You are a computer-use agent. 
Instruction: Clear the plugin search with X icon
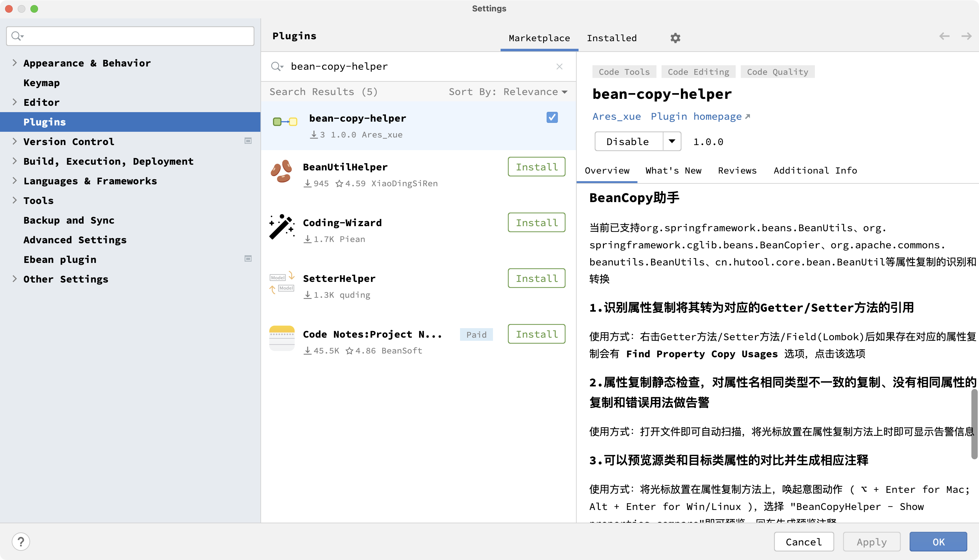(559, 67)
